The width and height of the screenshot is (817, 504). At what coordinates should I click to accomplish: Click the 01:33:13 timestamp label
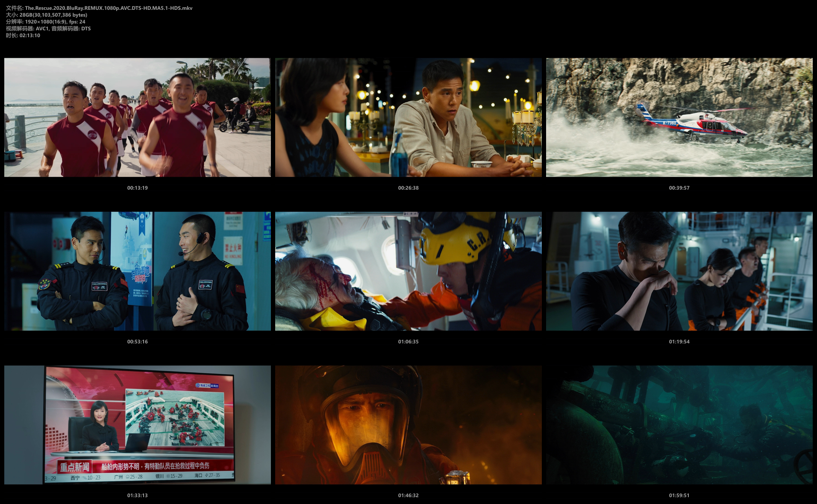tap(137, 495)
